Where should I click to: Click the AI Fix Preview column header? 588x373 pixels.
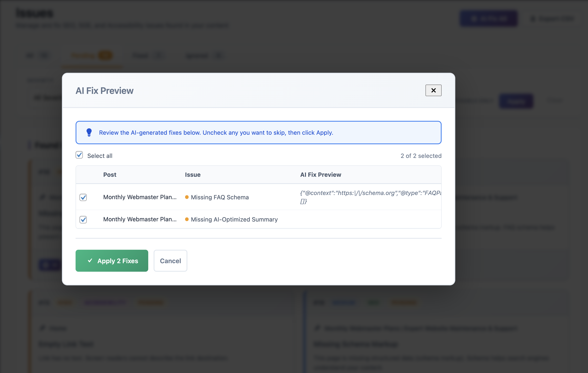(x=320, y=174)
